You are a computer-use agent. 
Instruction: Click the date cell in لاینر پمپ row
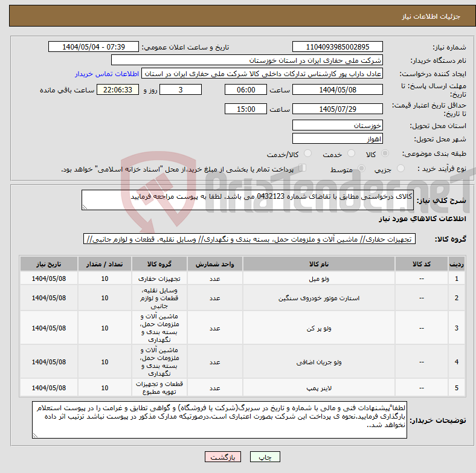tap(49, 388)
